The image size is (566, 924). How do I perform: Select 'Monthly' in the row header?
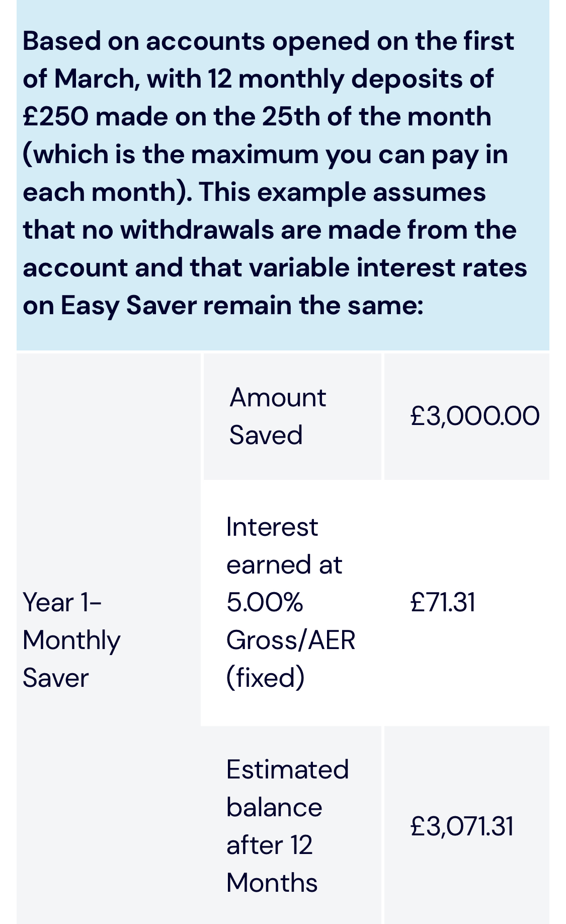[71, 641]
